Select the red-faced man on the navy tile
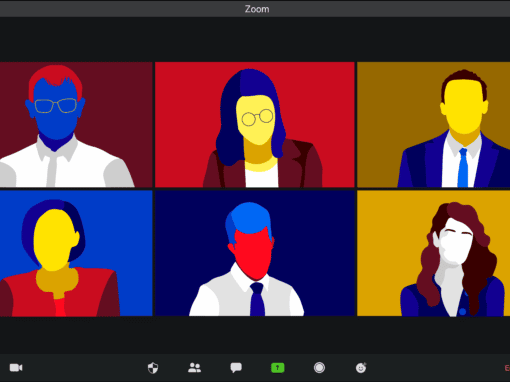 point(255,253)
